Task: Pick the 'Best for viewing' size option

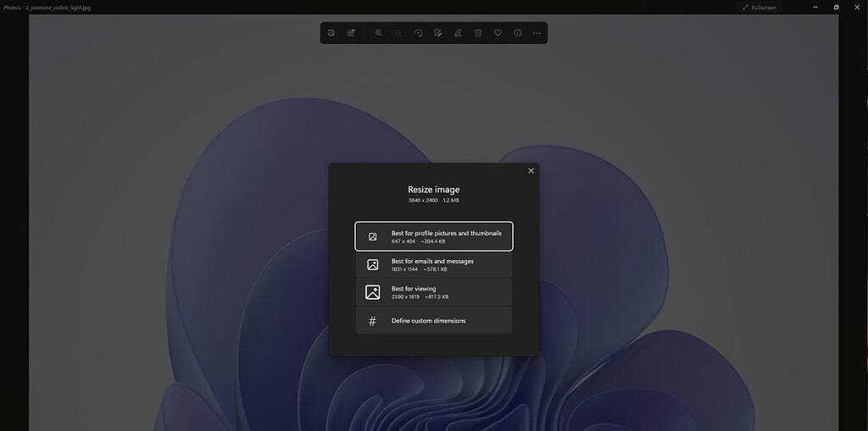Action: (x=433, y=292)
